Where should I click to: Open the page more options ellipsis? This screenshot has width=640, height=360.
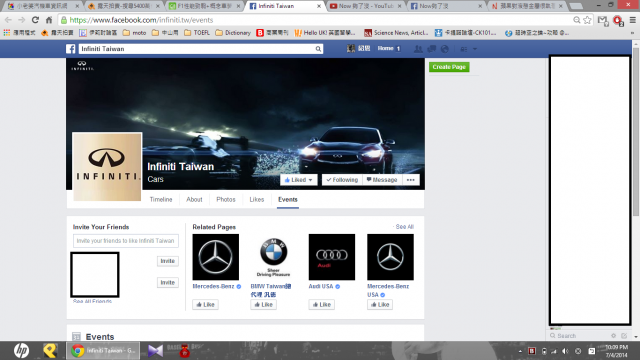point(411,180)
